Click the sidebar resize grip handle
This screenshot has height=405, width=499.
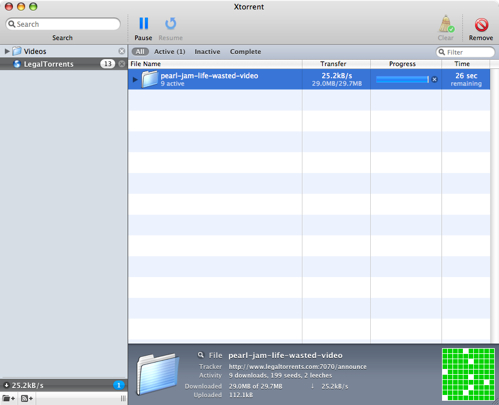123,398
